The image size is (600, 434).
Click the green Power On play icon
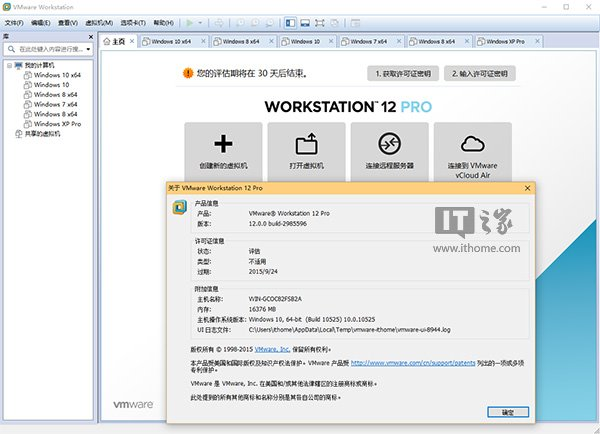coord(189,23)
